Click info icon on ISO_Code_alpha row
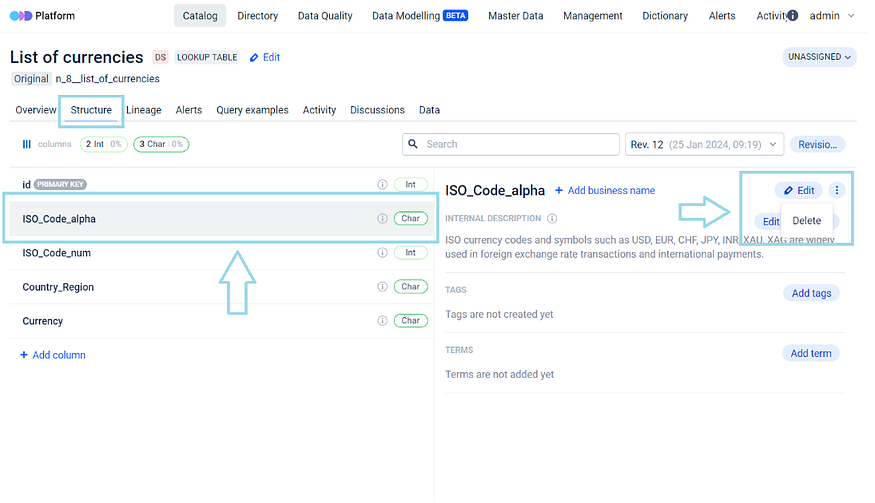Screen dimensions: 875x503 pos(382,219)
